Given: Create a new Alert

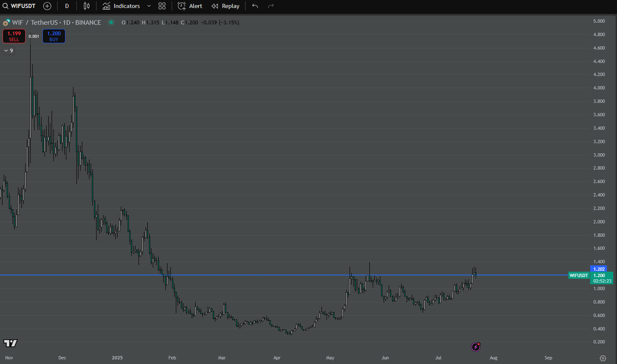Looking at the screenshot, I should 190,6.
